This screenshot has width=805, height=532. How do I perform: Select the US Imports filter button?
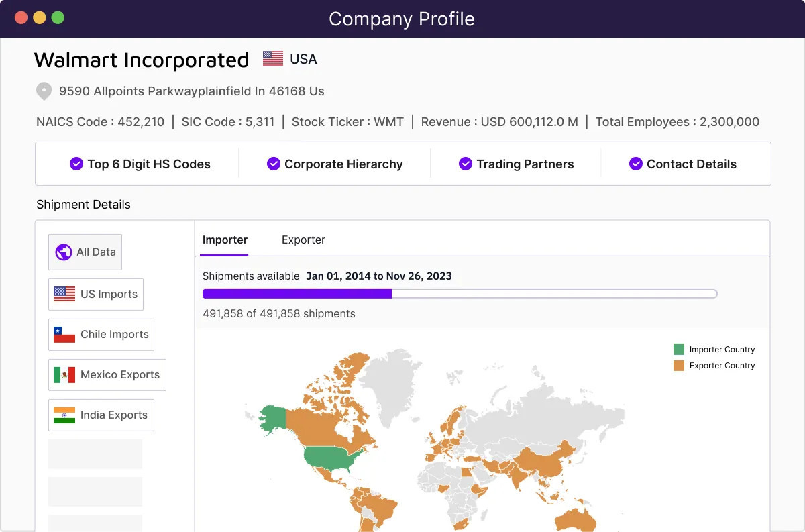click(x=95, y=294)
